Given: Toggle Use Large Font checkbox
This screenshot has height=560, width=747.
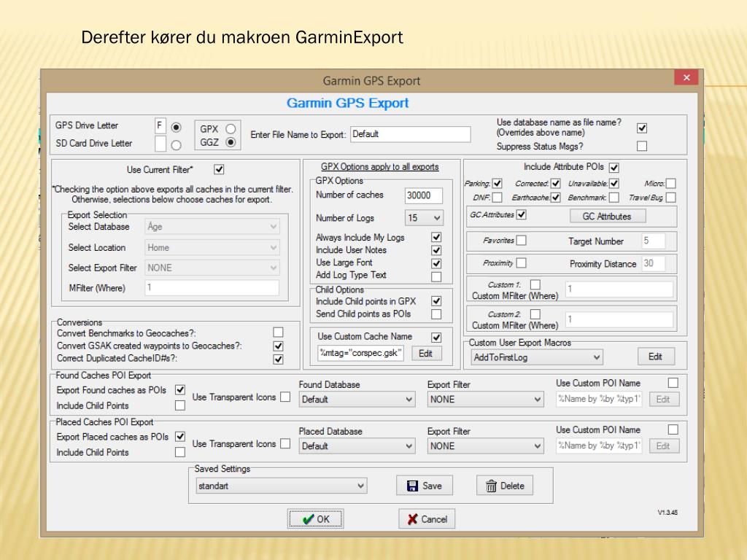Looking at the screenshot, I should point(436,263).
